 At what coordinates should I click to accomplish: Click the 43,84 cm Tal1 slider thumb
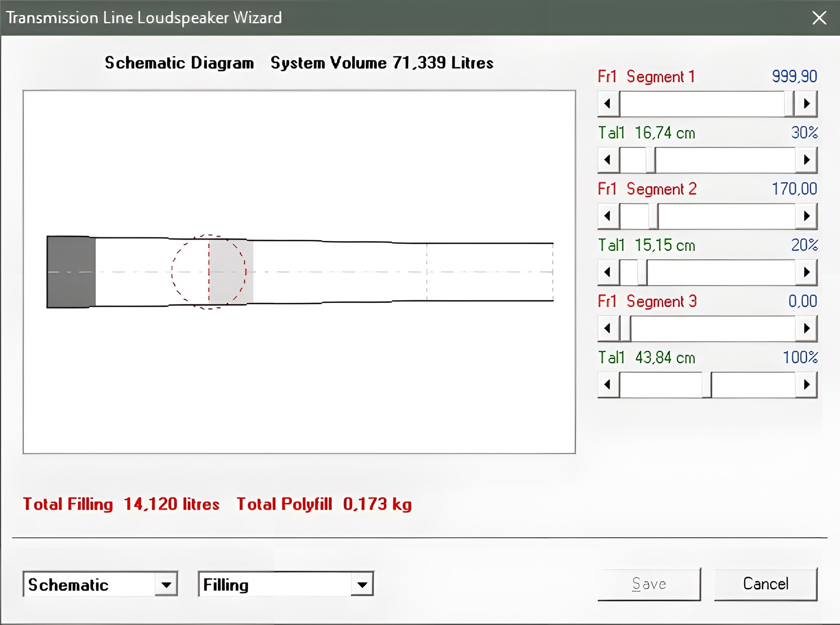pos(706,385)
